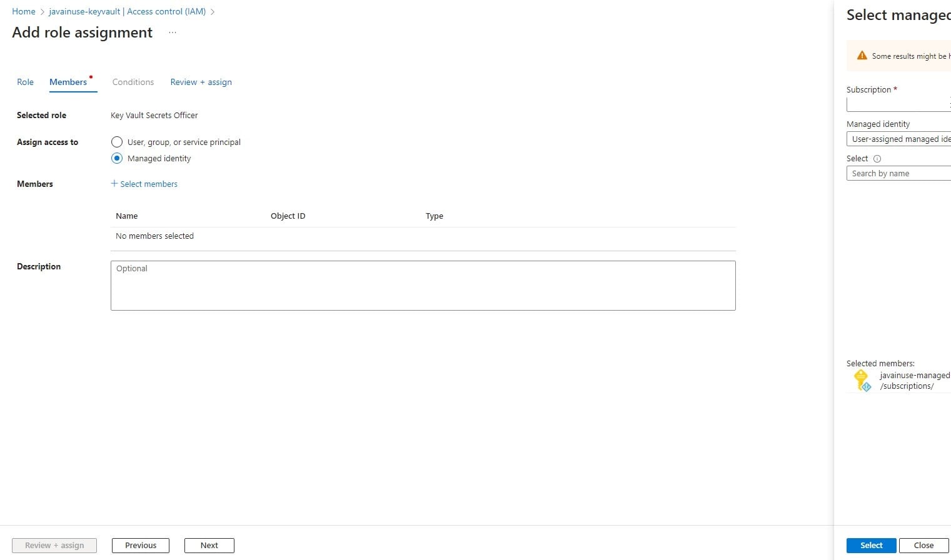Confirm with the blue Select button
Viewport: 951px width, 560px height.
(x=871, y=546)
